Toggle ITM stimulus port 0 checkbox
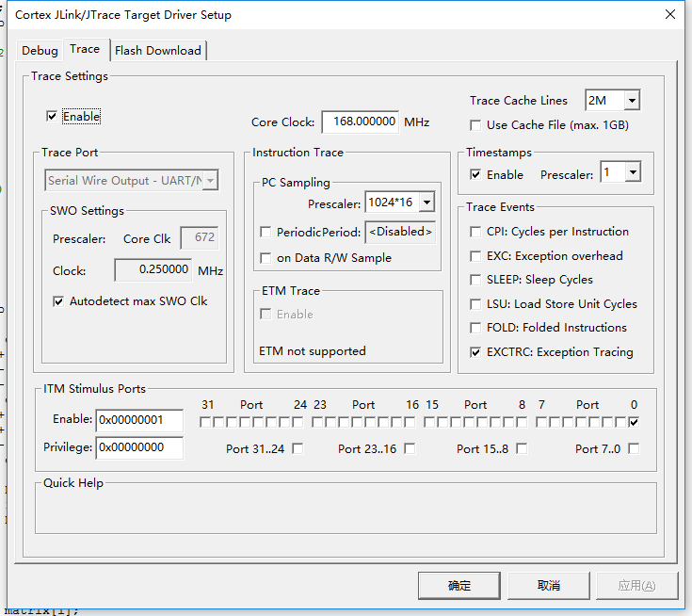692x616 pixels. click(634, 422)
